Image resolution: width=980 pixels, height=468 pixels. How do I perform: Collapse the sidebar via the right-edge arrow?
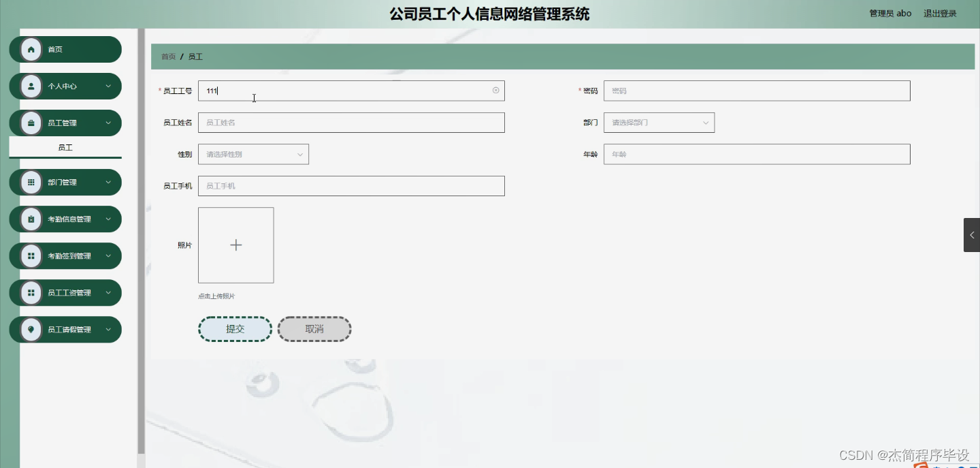970,234
